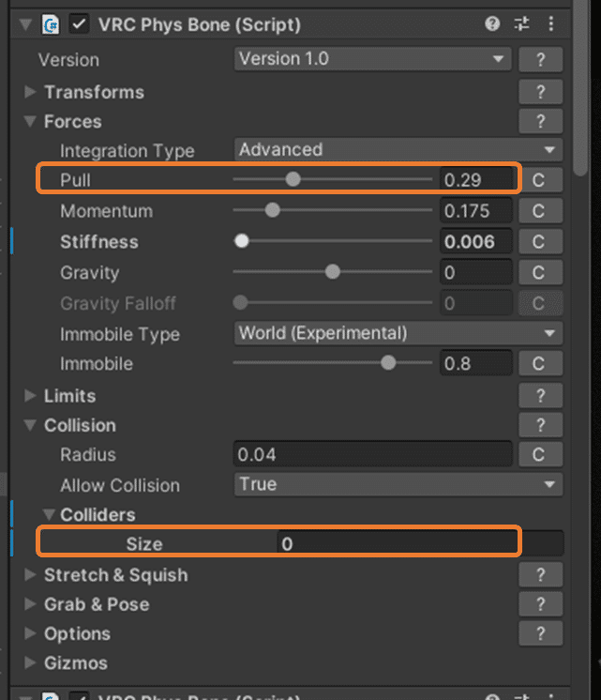Click the Gravity Falloff label
The height and width of the screenshot is (700, 601).
(118, 303)
